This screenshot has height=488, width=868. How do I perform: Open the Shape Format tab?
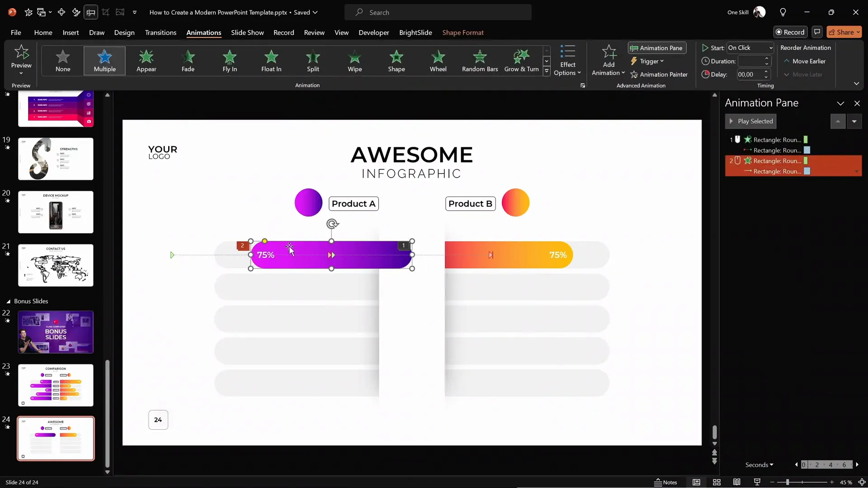tap(463, 33)
